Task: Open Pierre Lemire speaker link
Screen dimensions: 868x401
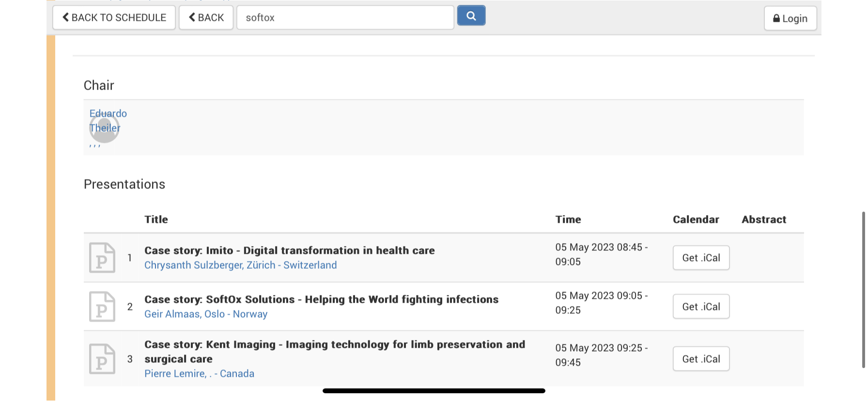Action: pos(199,374)
